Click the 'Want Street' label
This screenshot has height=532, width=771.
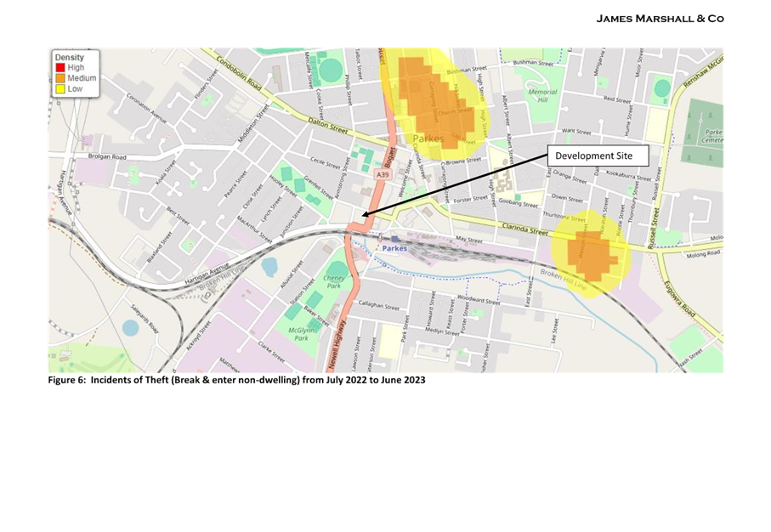[576, 132]
